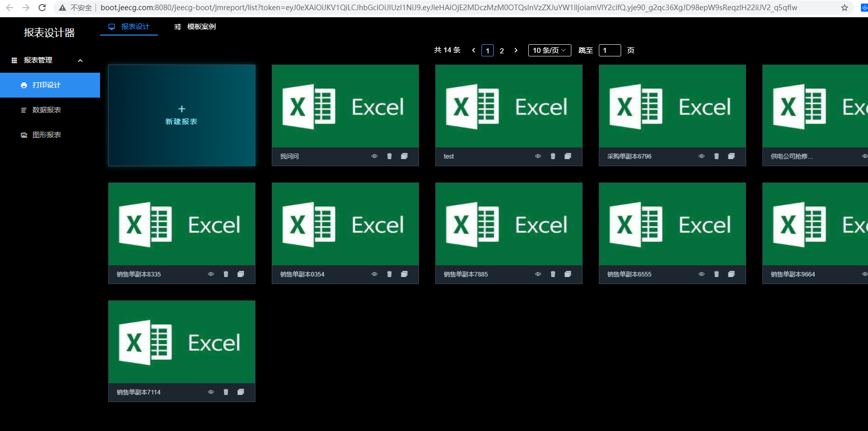Go to pagination page 2
Screen dimensions: 868x431
coord(502,50)
